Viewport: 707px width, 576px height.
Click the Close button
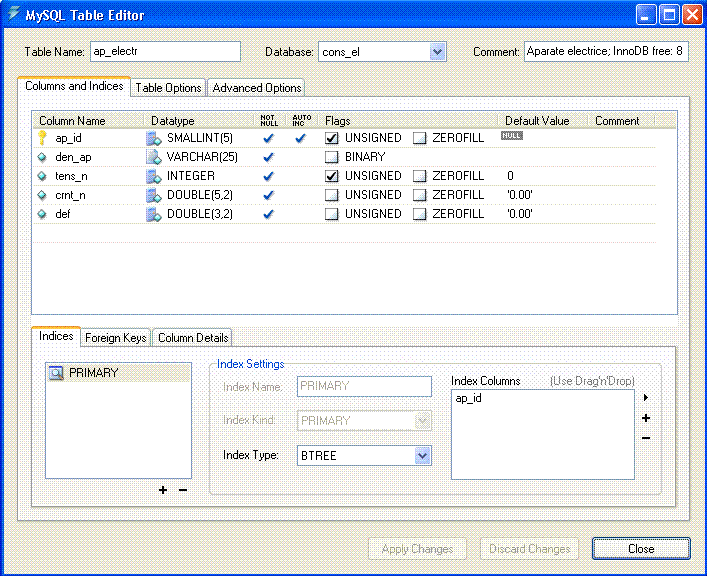click(640, 548)
